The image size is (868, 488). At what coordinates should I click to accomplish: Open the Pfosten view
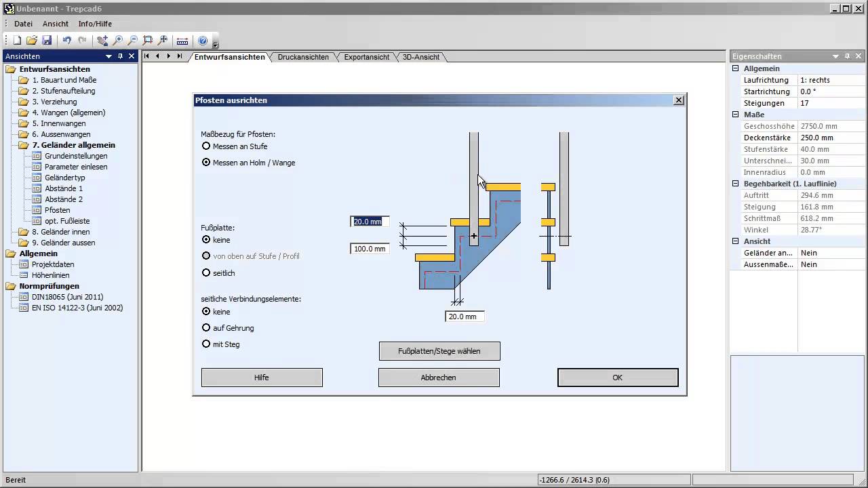[x=58, y=210]
